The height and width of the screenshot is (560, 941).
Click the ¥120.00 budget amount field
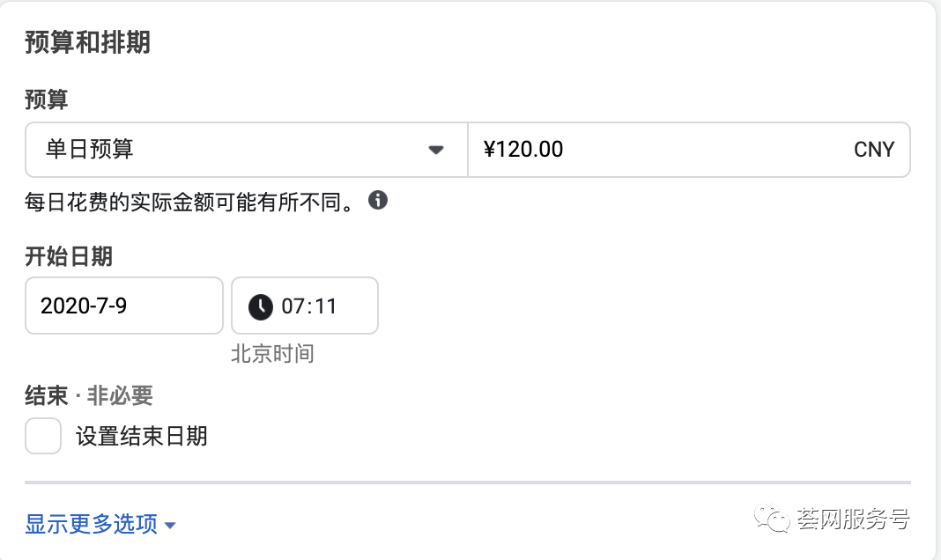661,150
